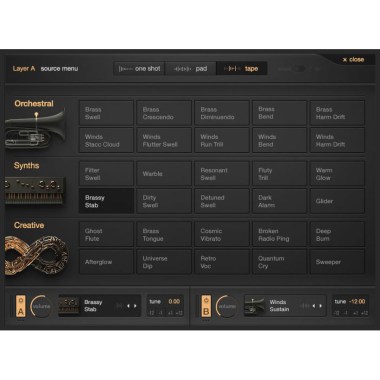Pick the Winds Bend source
This screenshot has height=380, width=380.
click(x=280, y=140)
